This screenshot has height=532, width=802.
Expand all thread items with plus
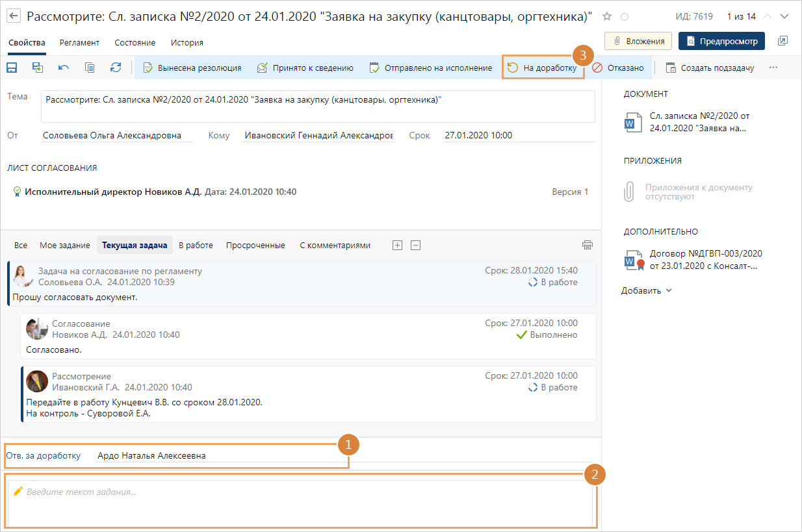point(398,245)
